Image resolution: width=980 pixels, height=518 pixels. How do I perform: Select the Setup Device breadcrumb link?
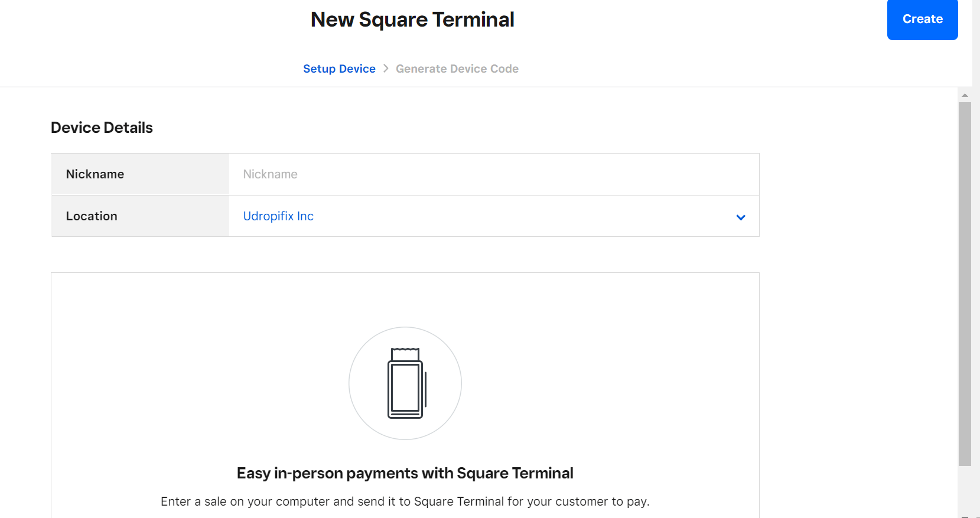coord(339,69)
